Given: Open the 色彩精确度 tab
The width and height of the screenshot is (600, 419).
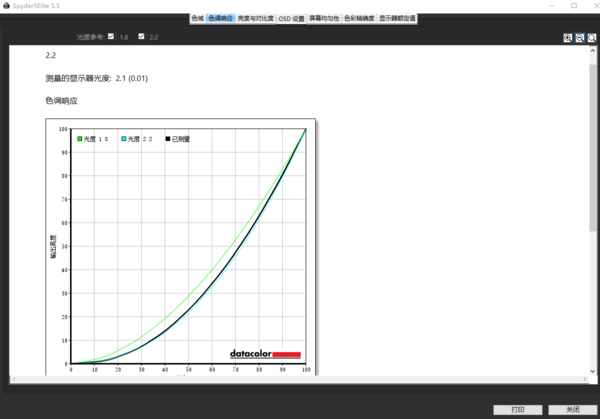Looking at the screenshot, I should pos(359,18).
